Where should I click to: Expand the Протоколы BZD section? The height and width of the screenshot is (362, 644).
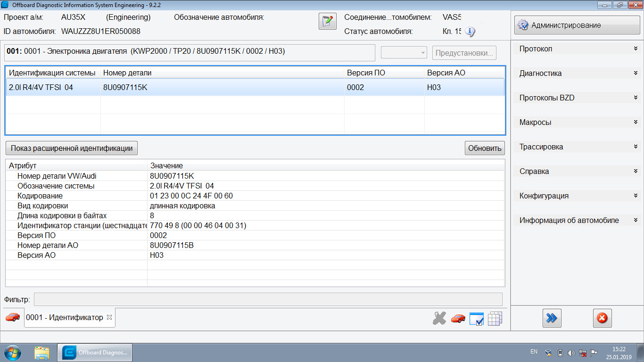(x=578, y=98)
